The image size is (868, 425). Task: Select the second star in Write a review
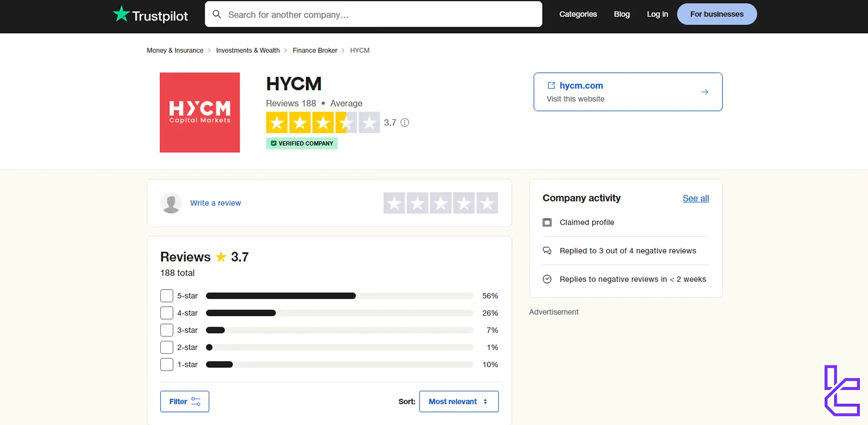tap(417, 203)
